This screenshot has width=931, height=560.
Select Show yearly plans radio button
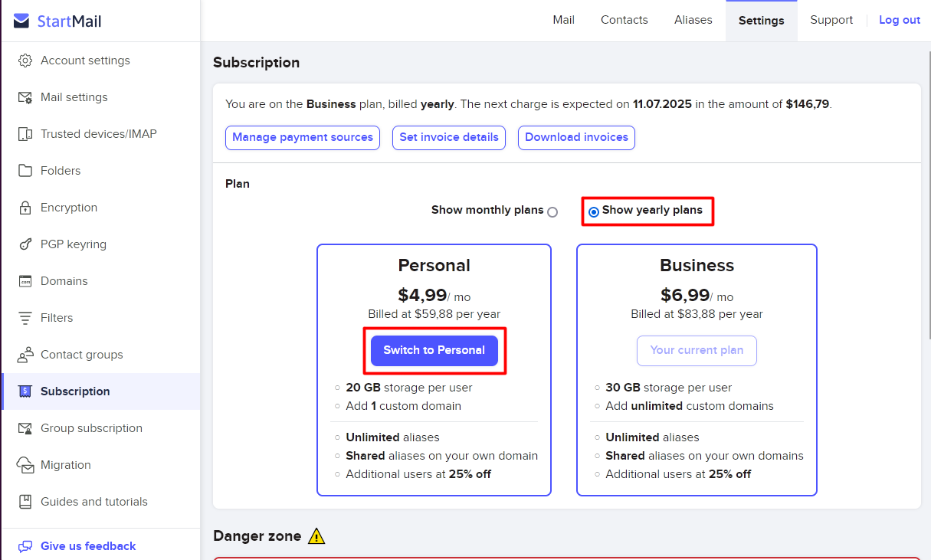pos(594,212)
